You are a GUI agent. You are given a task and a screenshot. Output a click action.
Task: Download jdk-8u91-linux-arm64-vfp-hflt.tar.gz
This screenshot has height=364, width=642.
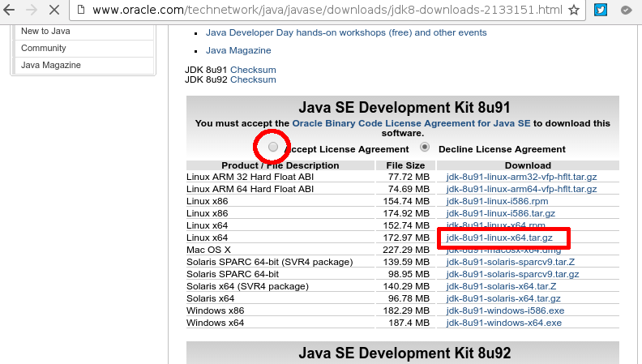coord(521,189)
